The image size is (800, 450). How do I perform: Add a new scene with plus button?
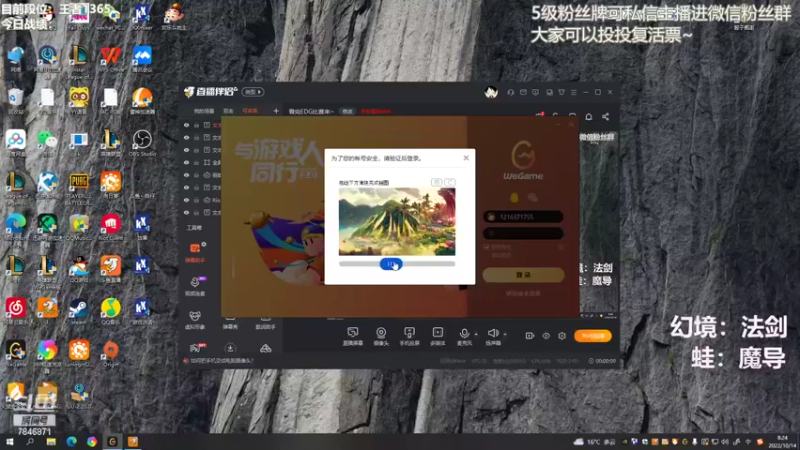point(276,111)
